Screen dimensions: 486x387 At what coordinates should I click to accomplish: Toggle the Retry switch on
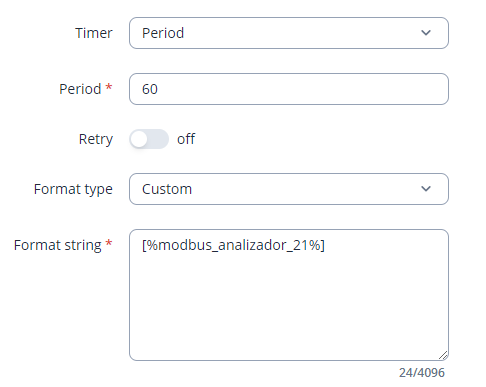(x=149, y=139)
